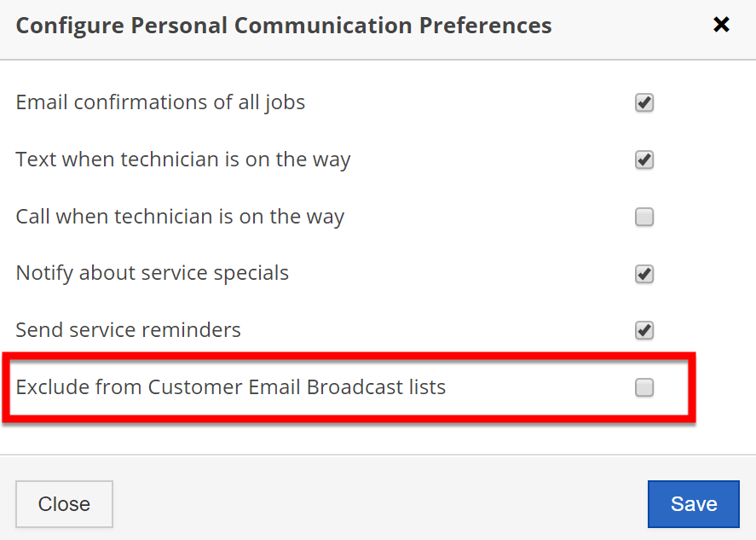Close the dialog with the X icon
756x540 pixels.
(721, 25)
